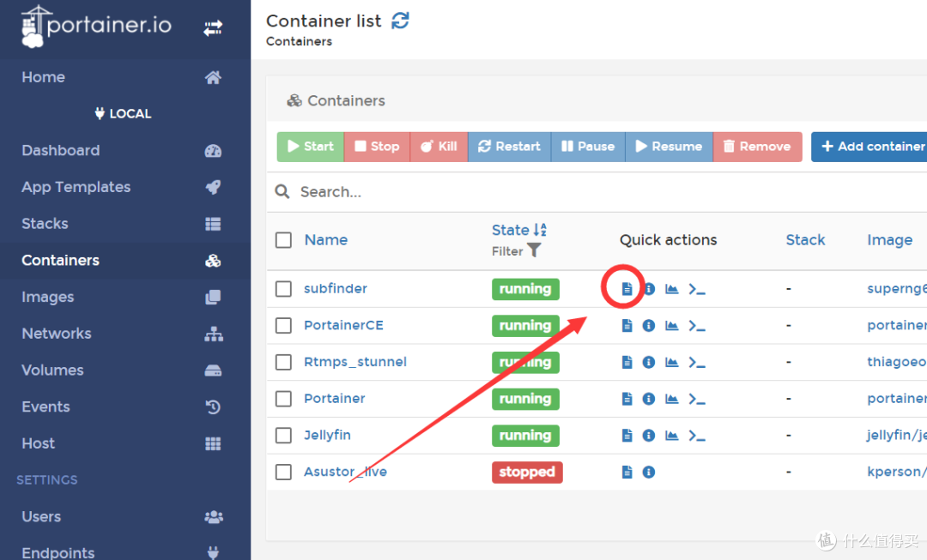Open stats chart icon for Portainer row
This screenshot has height=560, width=927.
[x=671, y=399]
